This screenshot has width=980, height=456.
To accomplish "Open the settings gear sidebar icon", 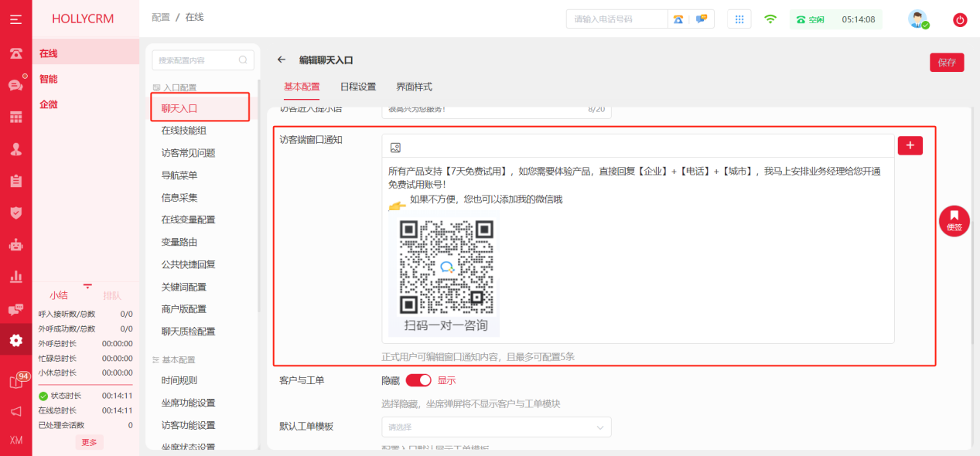I will [x=15, y=340].
